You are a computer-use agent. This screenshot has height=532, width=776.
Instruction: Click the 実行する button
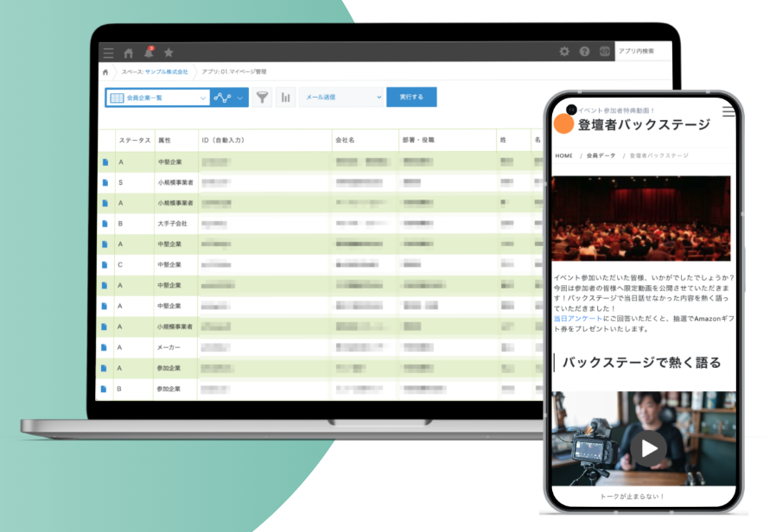tap(411, 98)
